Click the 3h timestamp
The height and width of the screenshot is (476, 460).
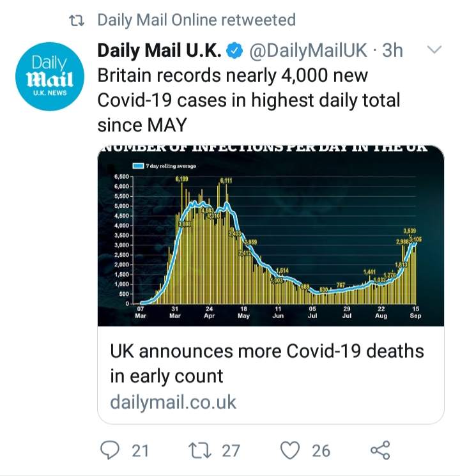pos(392,50)
